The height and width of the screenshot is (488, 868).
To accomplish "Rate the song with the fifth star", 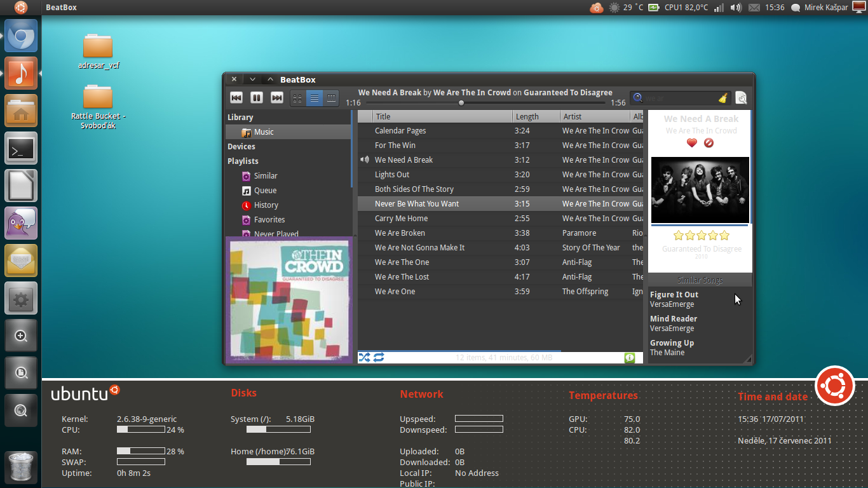I will (724, 235).
